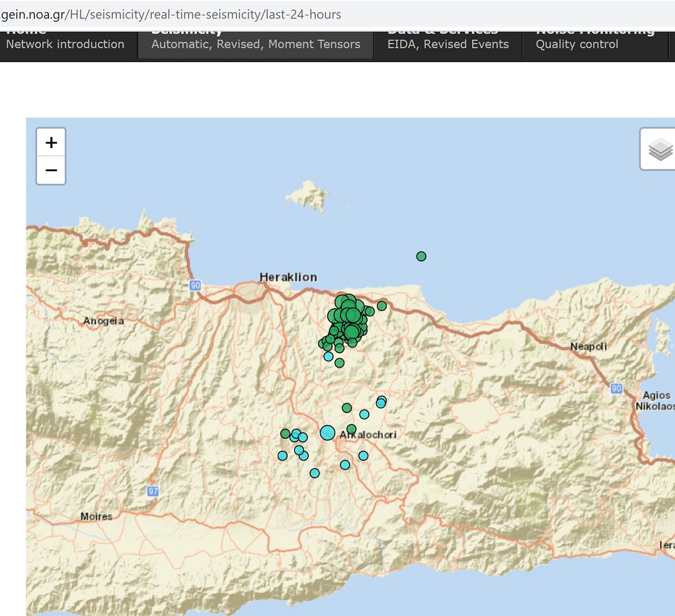Open the map layers control
Screen dimensions: 675x616
pos(659,149)
